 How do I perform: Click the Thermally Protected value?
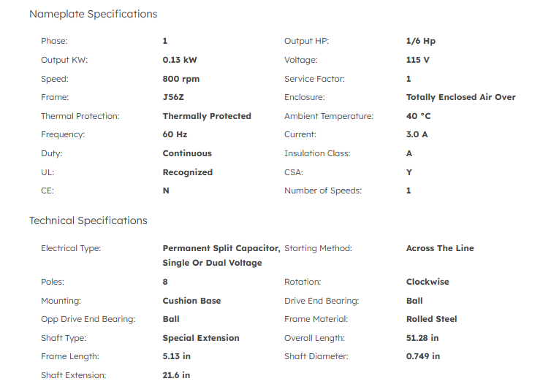pos(207,116)
